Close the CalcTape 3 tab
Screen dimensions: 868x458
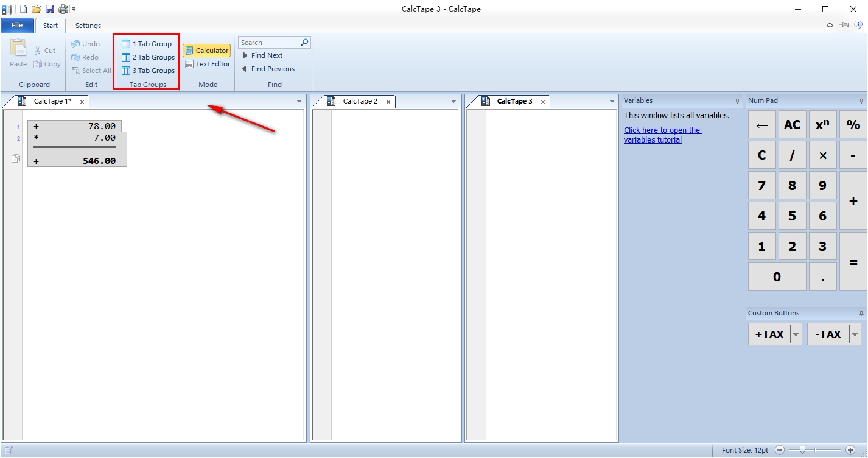[543, 102]
